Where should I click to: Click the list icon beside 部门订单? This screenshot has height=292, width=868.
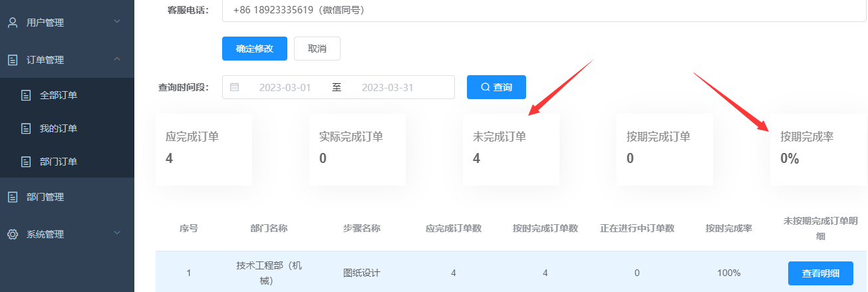[26, 161]
